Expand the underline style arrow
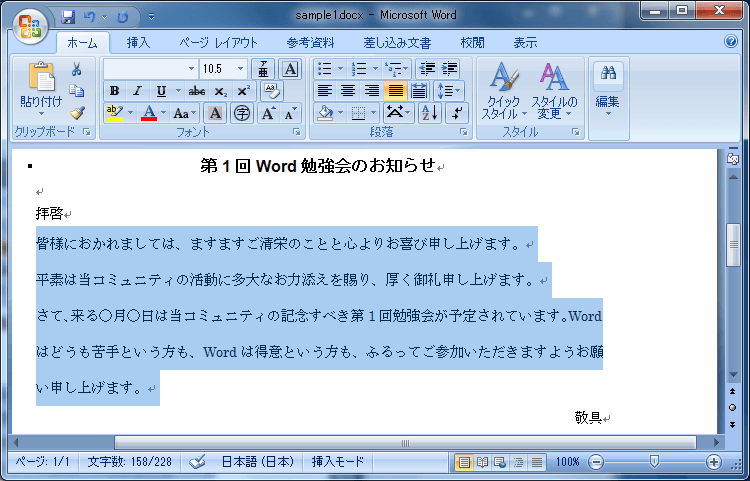Screen dimensions: 750x481 (178, 91)
